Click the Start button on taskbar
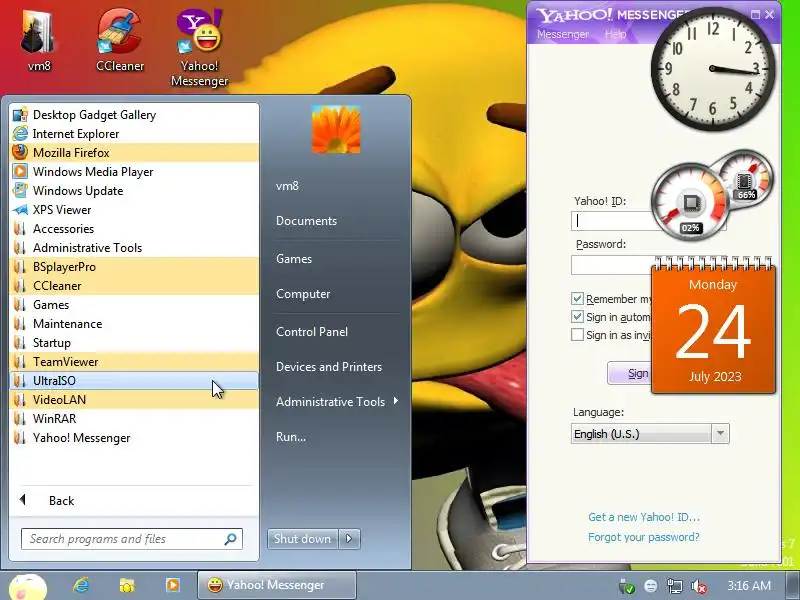 click(x=29, y=586)
